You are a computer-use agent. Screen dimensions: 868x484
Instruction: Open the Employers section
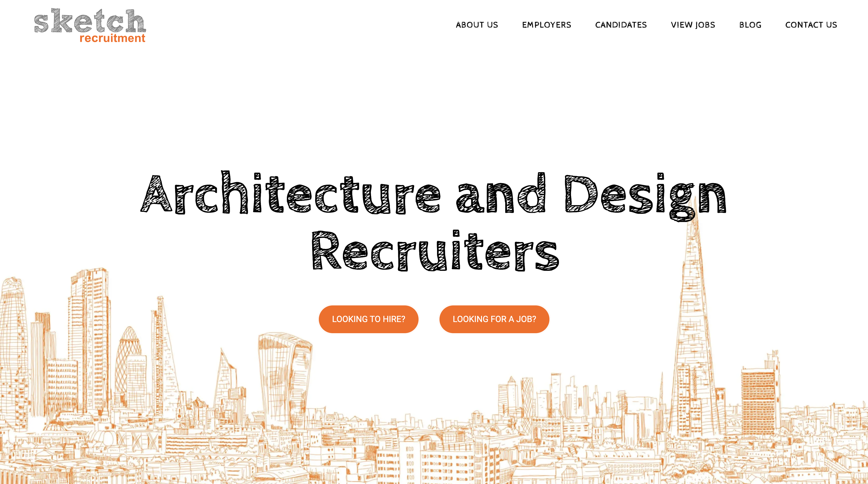[546, 25]
